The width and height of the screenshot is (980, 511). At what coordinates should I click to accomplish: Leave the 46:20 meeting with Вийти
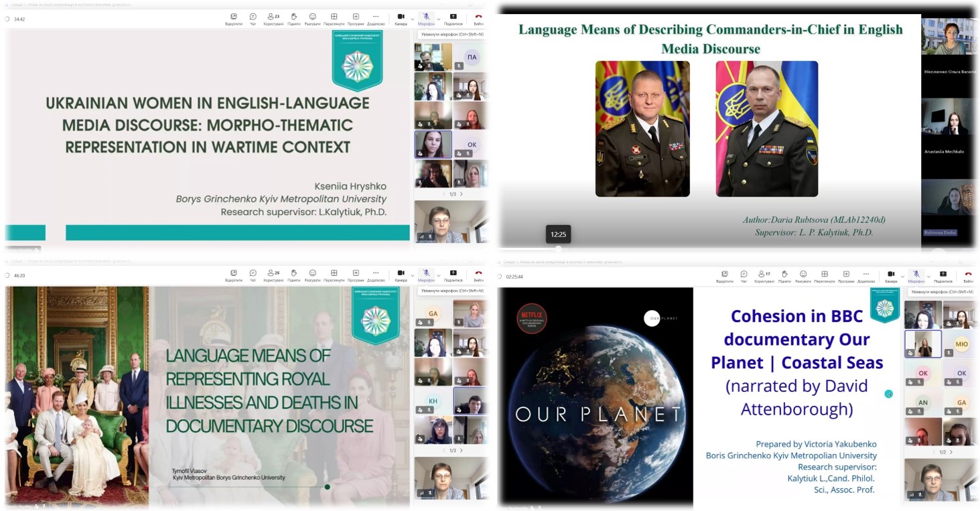click(478, 275)
